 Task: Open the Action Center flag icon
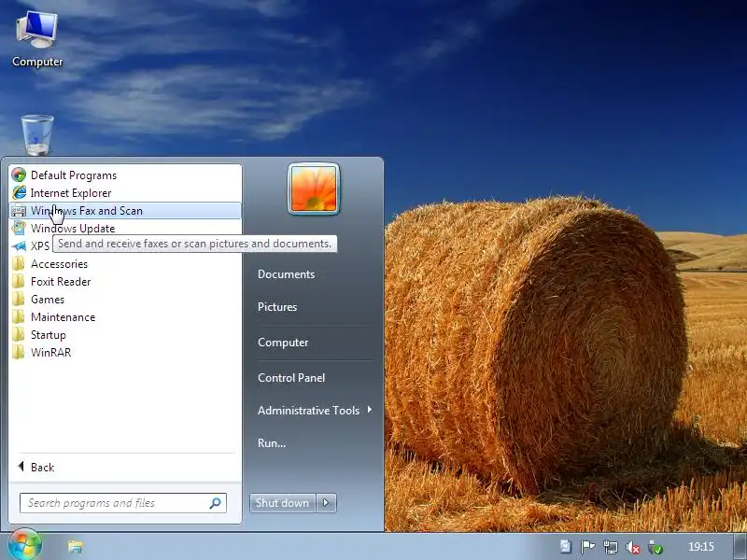(587, 547)
